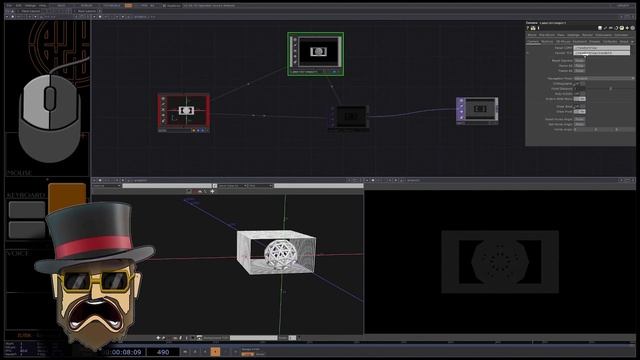The width and height of the screenshot is (640, 360).
Task: Click the white square icon in parameter header
Action: (600, 28)
